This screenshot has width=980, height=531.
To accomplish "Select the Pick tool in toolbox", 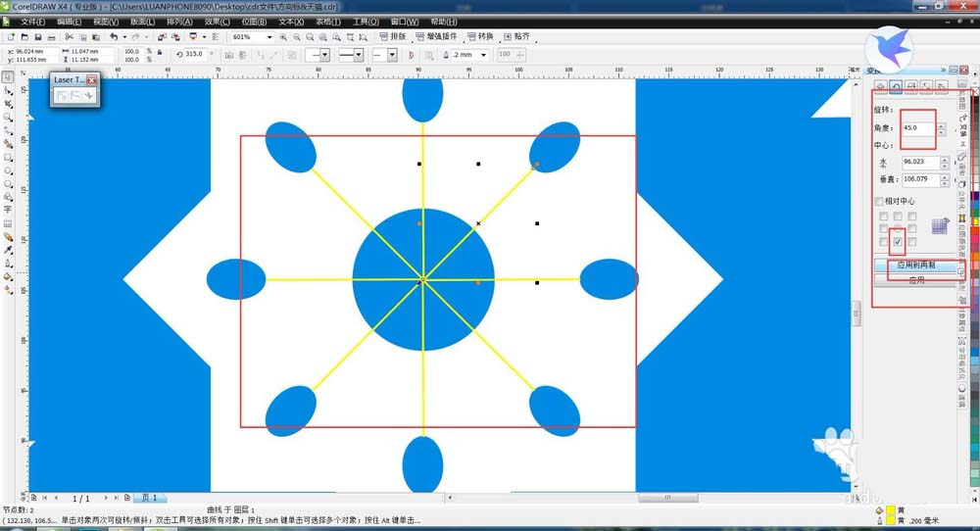I will pyautogui.click(x=8, y=75).
